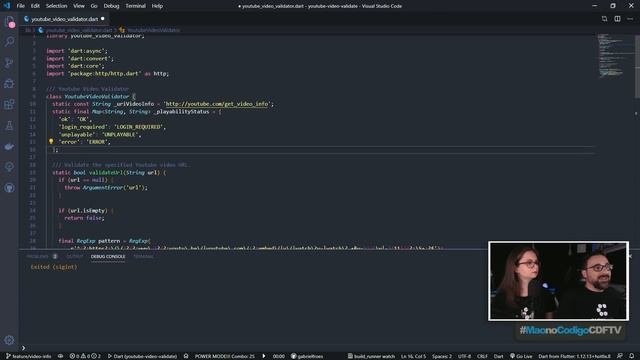Start Dart (youtube-video-validate) debug from status bar
The height and width of the screenshot is (360, 640).
point(142,356)
